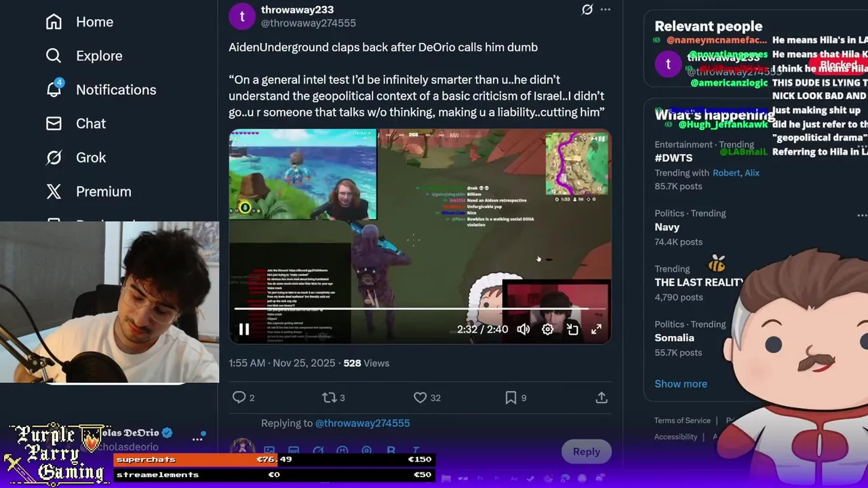Click the Grok icon on the post header
868x488 pixels.
pyautogui.click(x=587, y=9)
